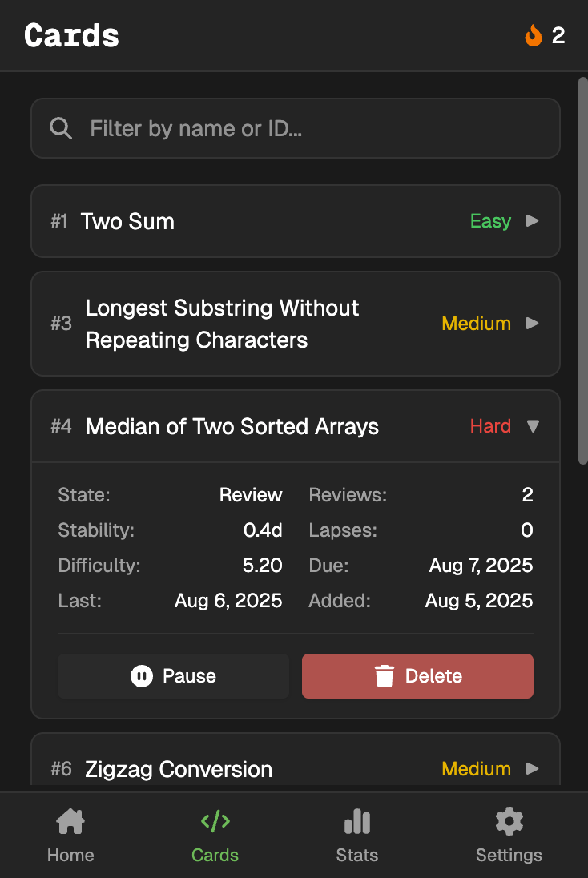
Task: Pause the Median of Two Sorted Arrays card
Action: click(x=173, y=676)
